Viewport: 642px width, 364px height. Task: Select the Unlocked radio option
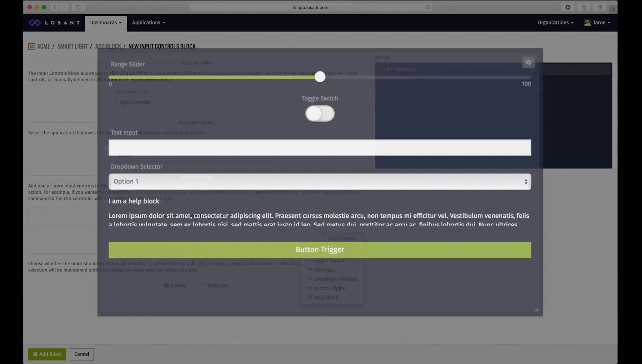coord(215,285)
